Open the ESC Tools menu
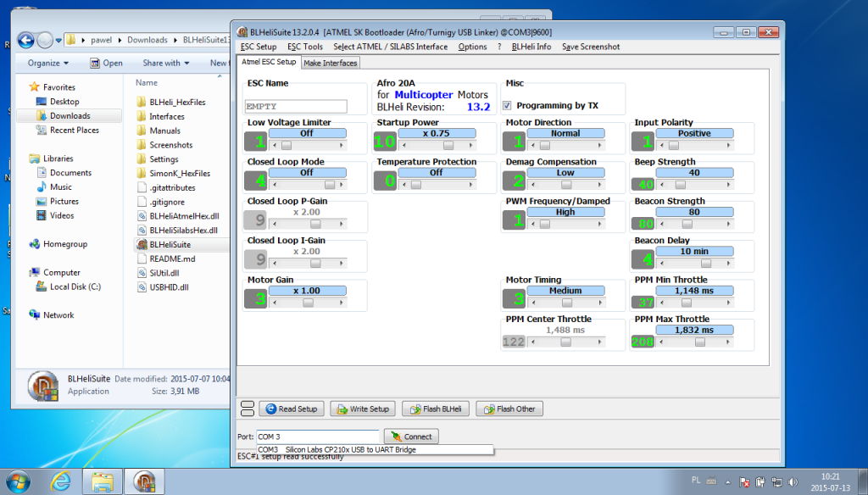868x495 pixels. [x=304, y=47]
